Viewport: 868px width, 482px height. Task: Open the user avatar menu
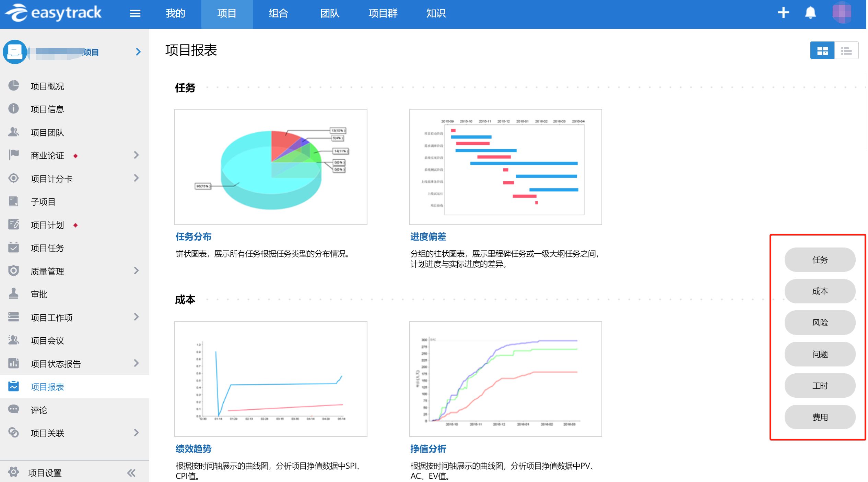pos(842,13)
